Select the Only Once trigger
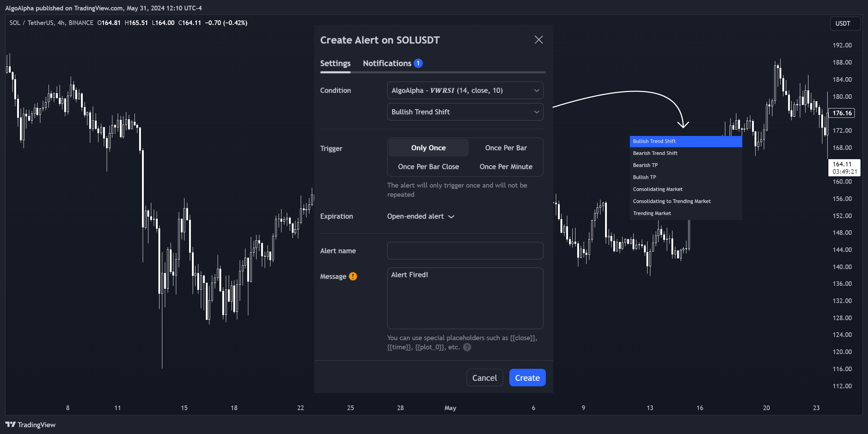Viewport: 868px width, 434px height. click(x=428, y=148)
